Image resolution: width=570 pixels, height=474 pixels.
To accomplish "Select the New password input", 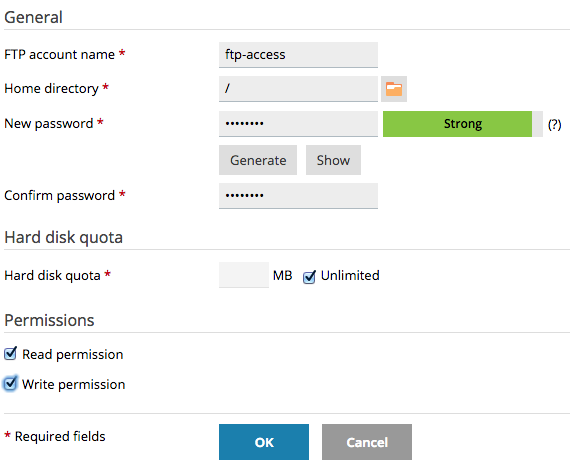I will point(298,124).
